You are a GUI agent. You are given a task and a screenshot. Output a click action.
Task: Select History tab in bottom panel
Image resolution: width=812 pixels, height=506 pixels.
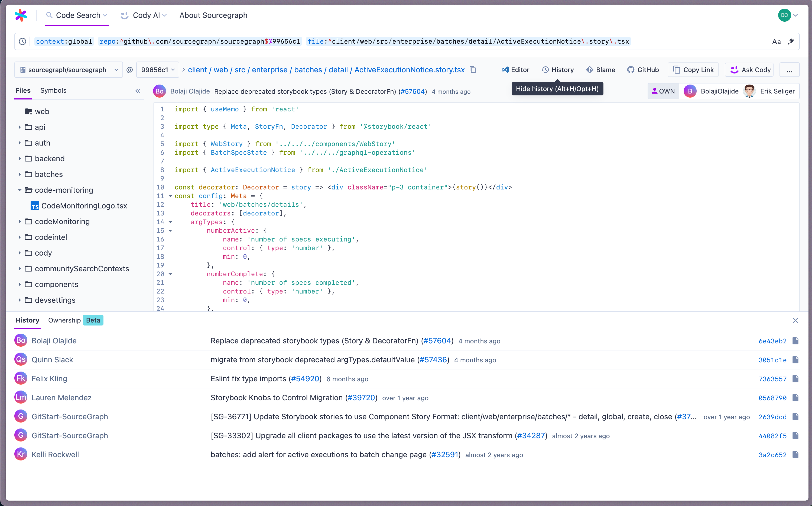(x=27, y=320)
